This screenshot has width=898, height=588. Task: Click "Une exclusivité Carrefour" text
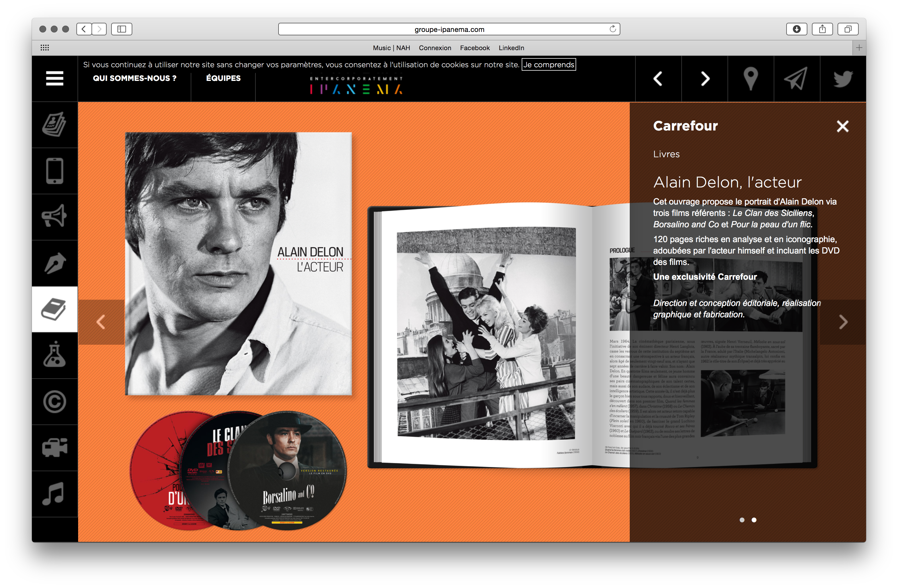[705, 277]
